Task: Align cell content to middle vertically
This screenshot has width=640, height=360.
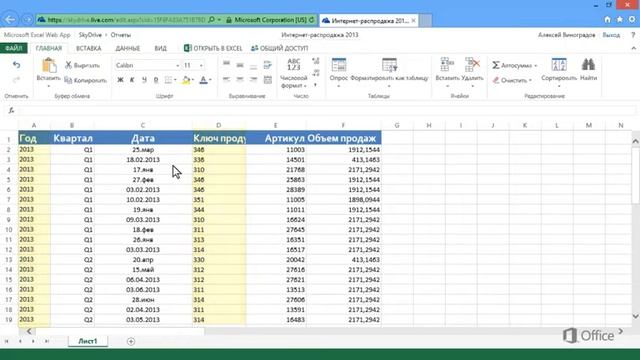Action: 240,64
